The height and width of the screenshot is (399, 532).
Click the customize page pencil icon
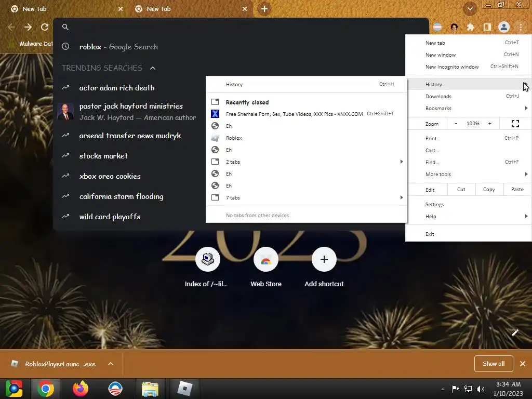515,332
